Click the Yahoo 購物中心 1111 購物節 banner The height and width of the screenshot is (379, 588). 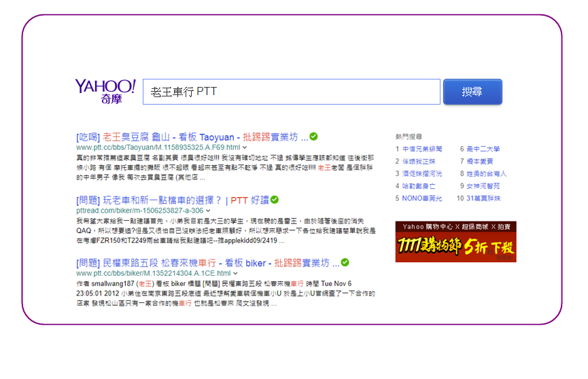tap(455, 241)
